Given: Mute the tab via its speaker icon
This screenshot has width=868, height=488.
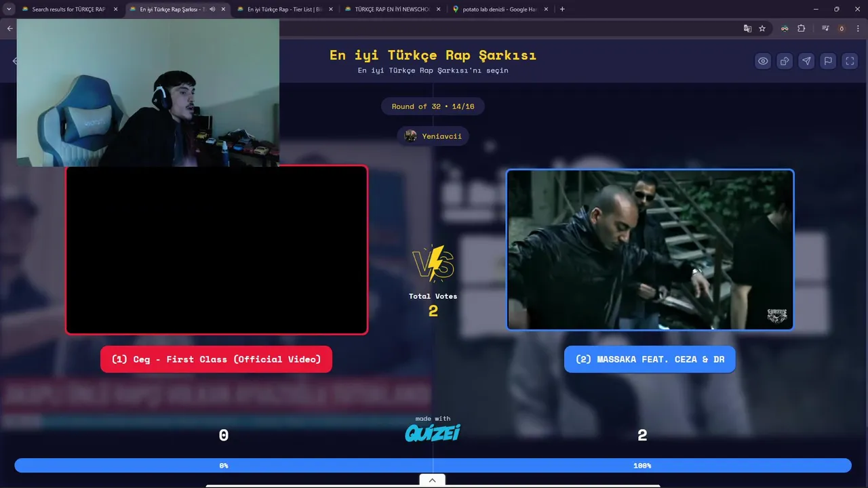Looking at the screenshot, I should point(212,9).
